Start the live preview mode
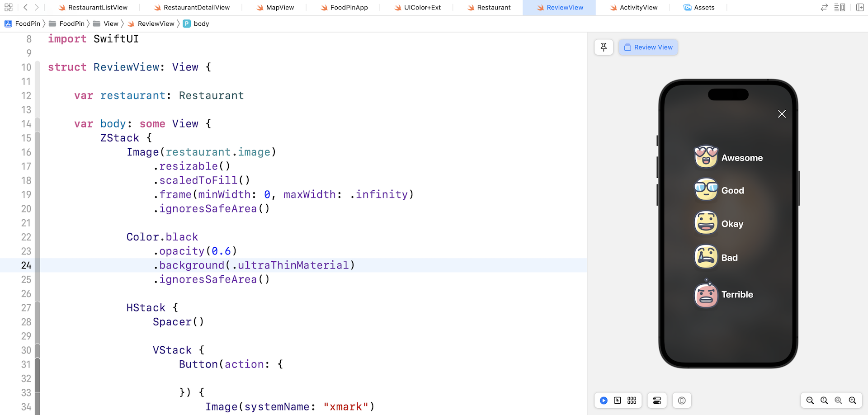868x415 pixels. click(x=604, y=401)
